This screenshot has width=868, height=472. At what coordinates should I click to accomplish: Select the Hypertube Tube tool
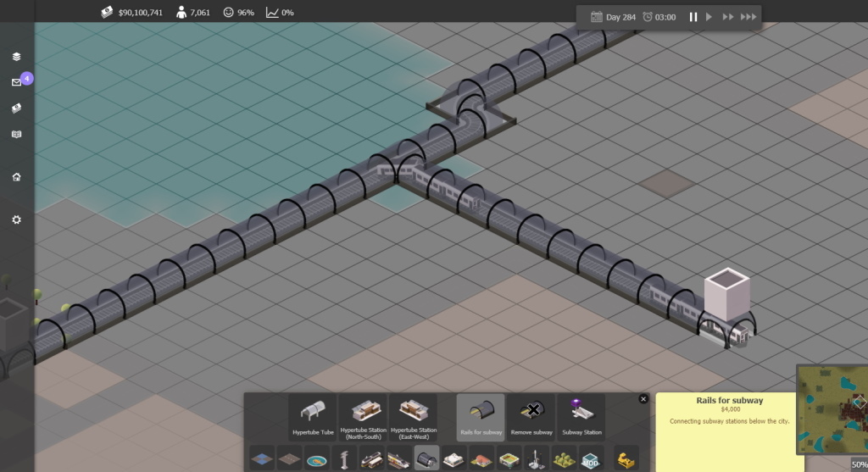click(x=313, y=418)
